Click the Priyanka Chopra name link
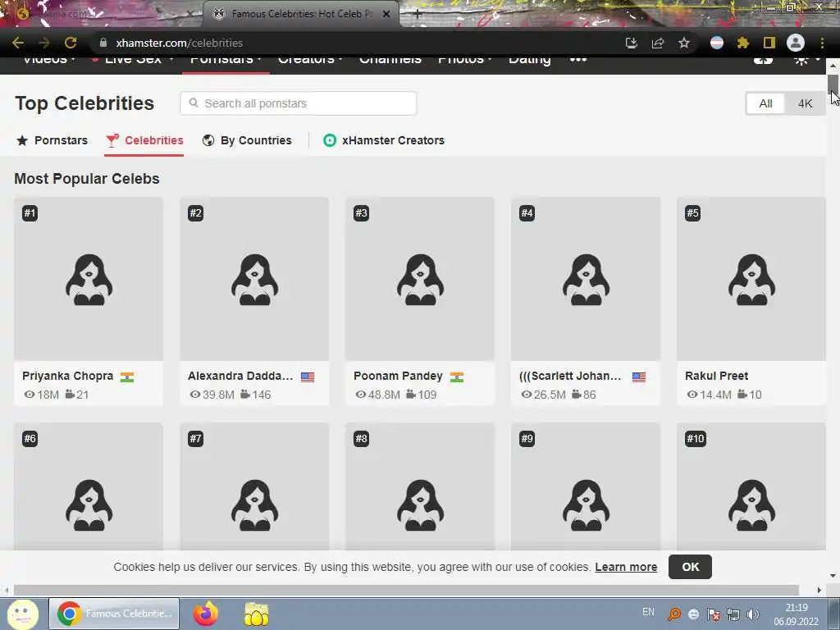The width and height of the screenshot is (840, 630). coord(67,376)
